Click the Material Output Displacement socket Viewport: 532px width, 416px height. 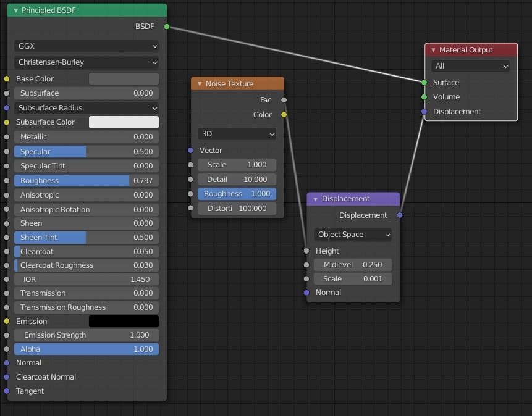coord(424,112)
